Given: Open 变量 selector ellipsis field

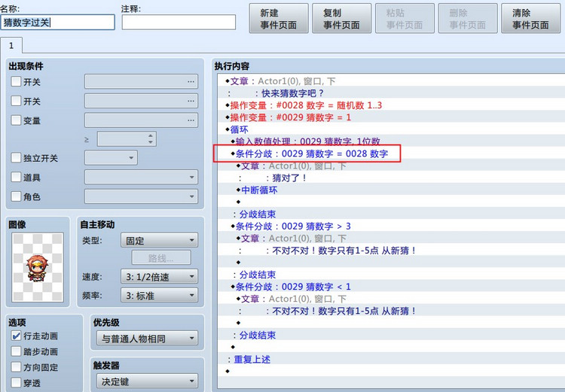Looking at the screenshot, I should point(142,120).
